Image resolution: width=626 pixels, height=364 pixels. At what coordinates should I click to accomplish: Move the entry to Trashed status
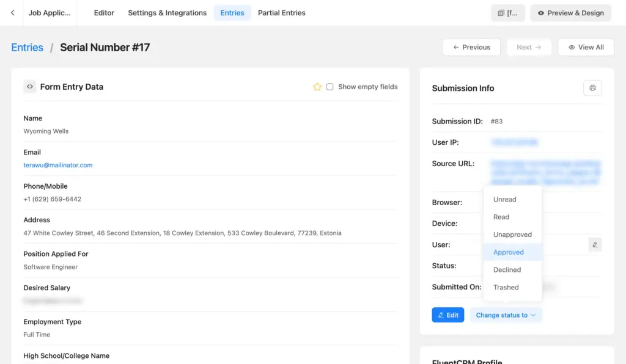(x=512, y=287)
